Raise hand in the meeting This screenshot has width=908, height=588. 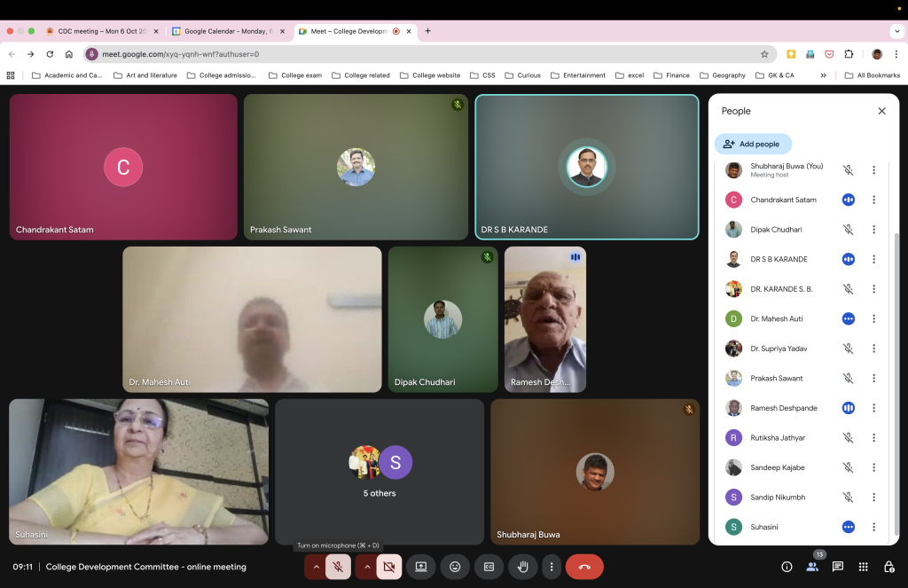522,567
